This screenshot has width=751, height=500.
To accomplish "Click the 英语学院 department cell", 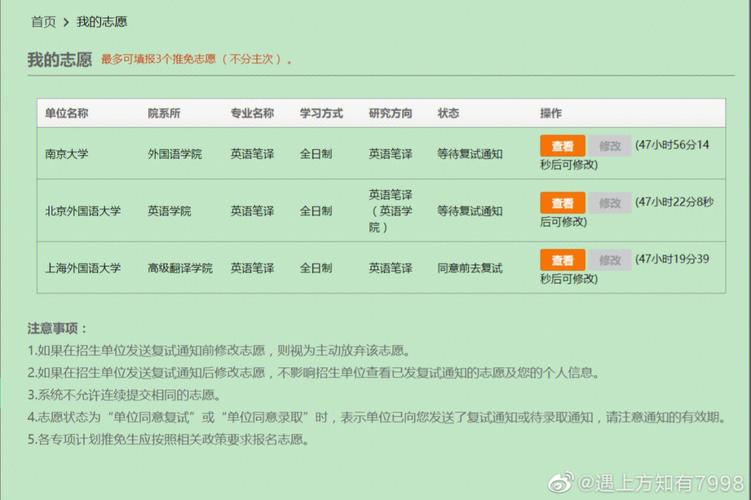I will 169,211.
